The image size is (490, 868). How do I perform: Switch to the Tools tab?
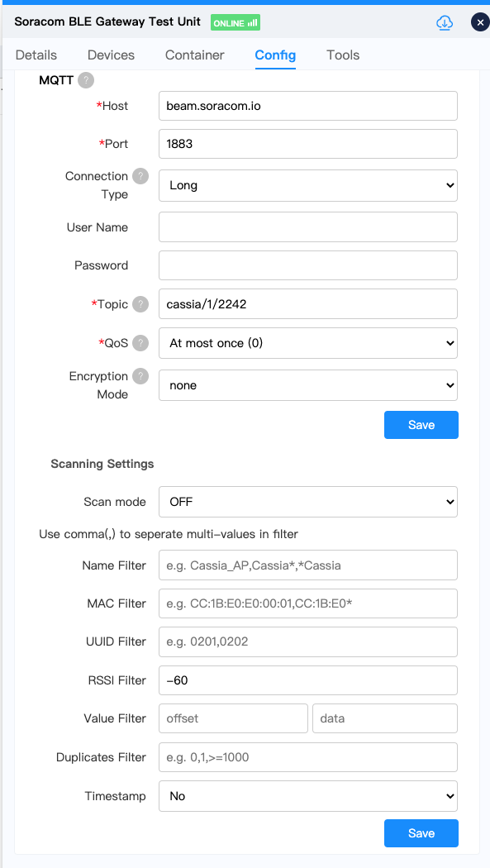coord(342,55)
